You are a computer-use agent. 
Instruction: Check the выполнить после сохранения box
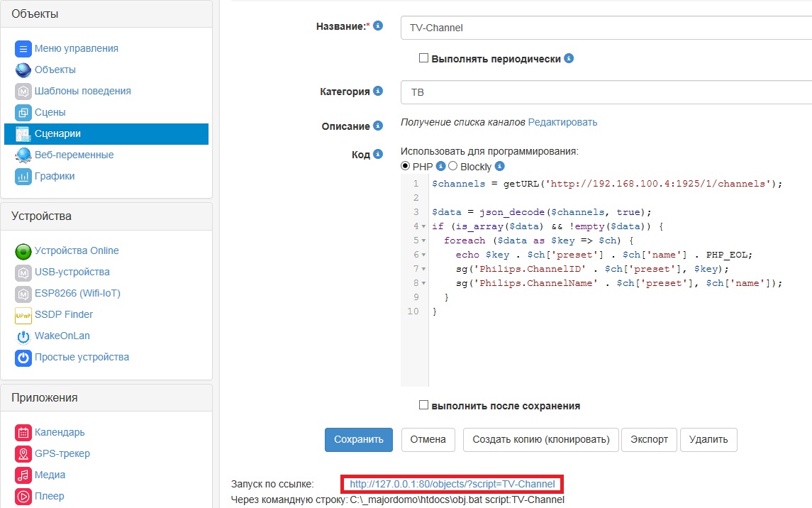423,405
